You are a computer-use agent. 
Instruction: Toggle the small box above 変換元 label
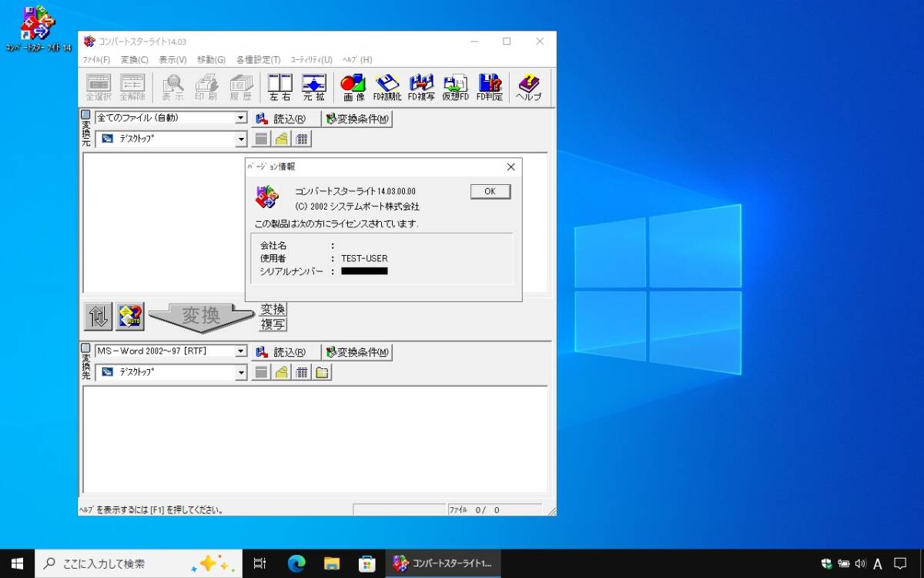[85, 115]
